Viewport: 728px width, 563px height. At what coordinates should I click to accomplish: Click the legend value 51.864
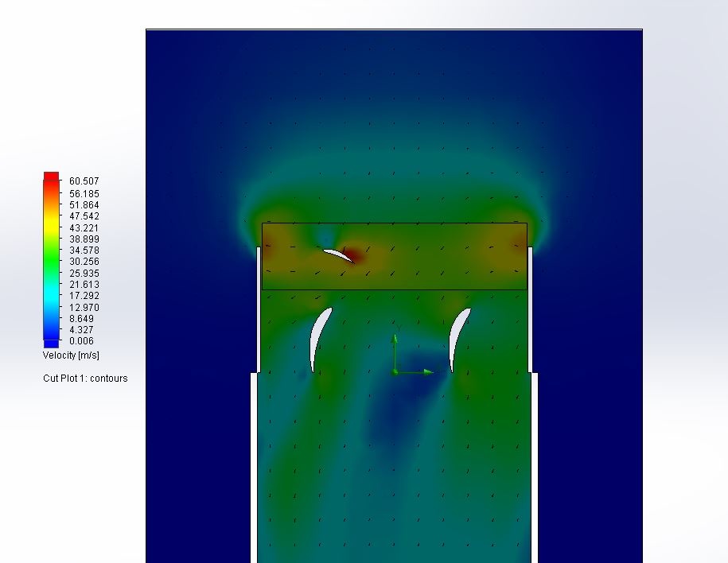(x=84, y=204)
